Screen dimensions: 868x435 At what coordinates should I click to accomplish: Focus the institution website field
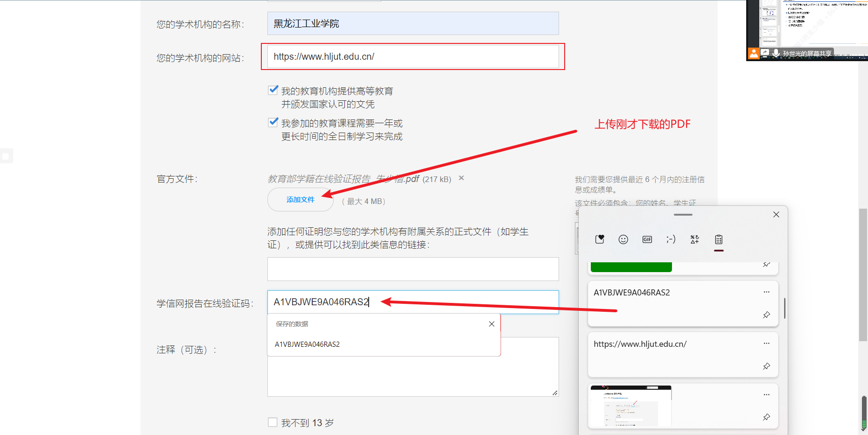pyautogui.click(x=413, y=56)
